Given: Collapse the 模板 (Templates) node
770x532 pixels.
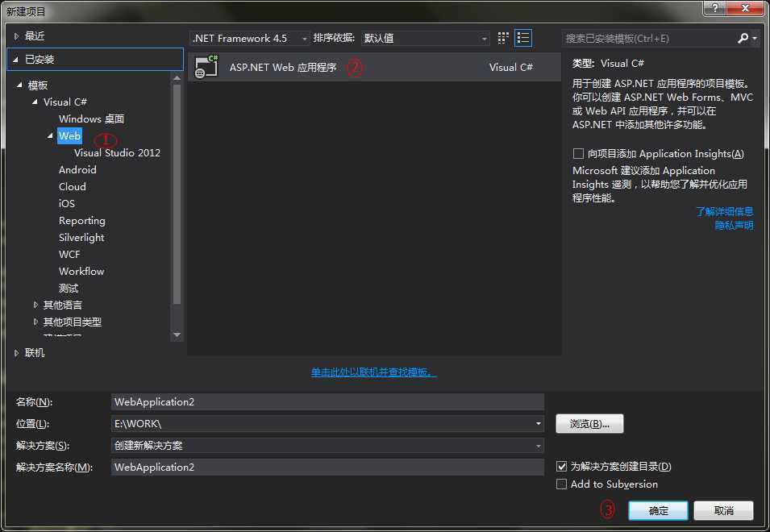Looking at the screenshot, I should [x=19, y=85].
